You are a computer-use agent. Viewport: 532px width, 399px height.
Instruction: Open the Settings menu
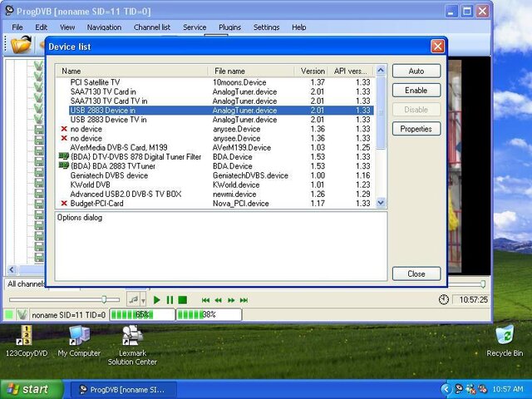tap(266, 27)
